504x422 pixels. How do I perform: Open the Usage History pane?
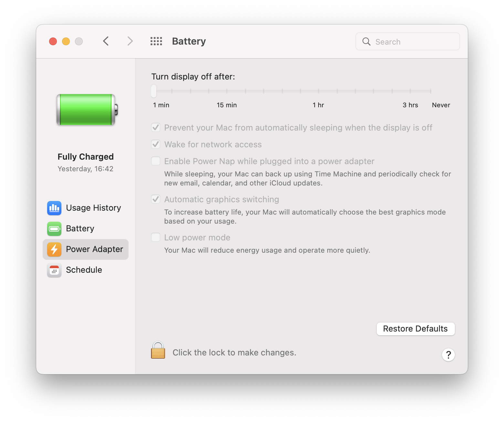tap(86, 208)
